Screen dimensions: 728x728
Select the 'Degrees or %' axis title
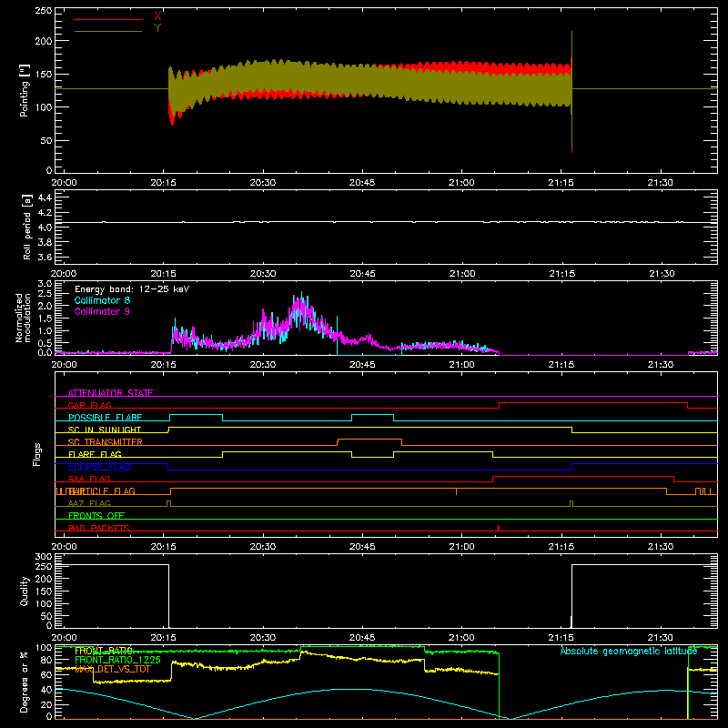click(25, 682)
